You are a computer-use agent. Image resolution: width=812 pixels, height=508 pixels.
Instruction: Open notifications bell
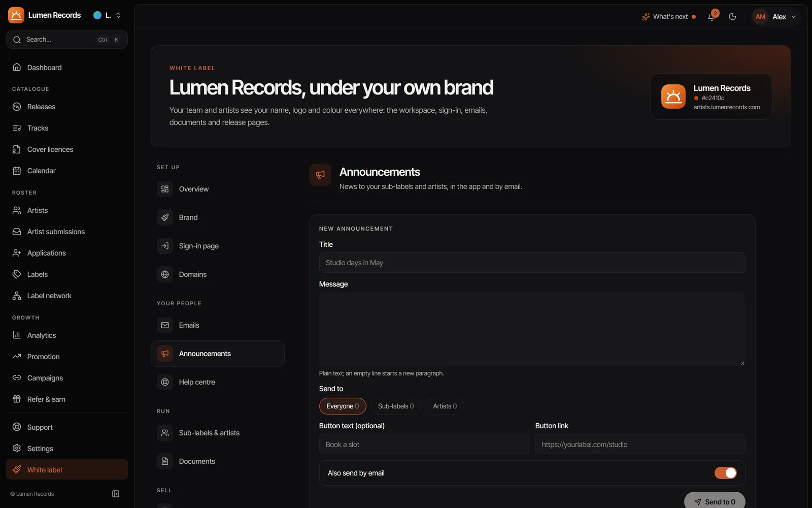click(712, 17)
